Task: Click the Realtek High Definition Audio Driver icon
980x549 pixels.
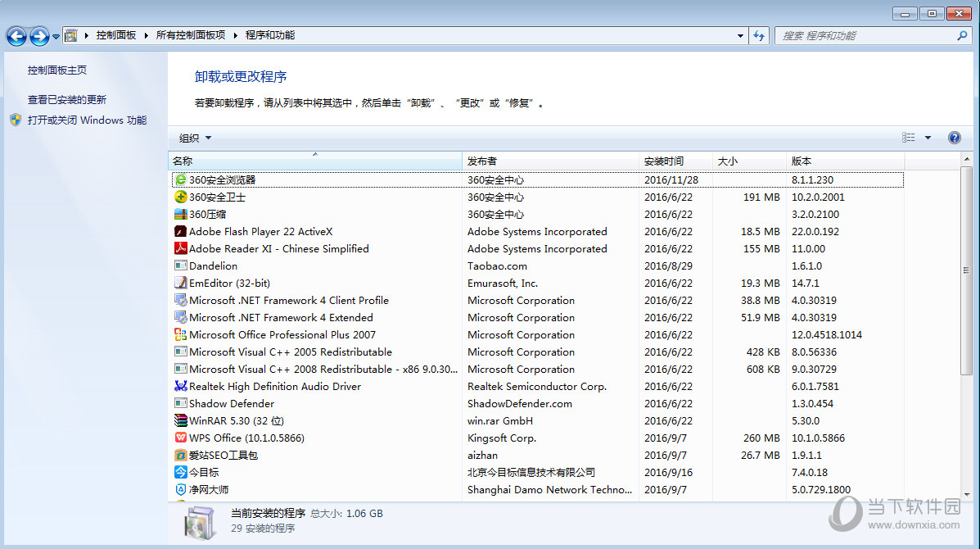Action: pos(182,386)
